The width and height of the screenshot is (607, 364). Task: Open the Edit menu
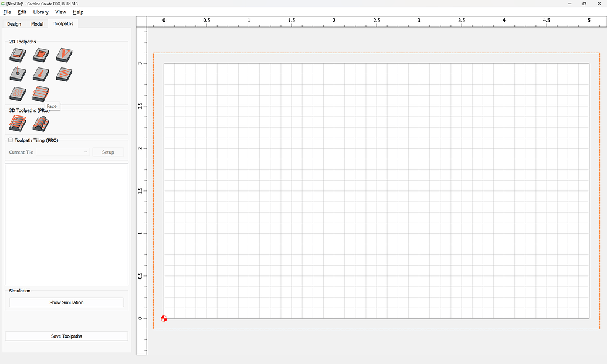(x=22, y=12)
